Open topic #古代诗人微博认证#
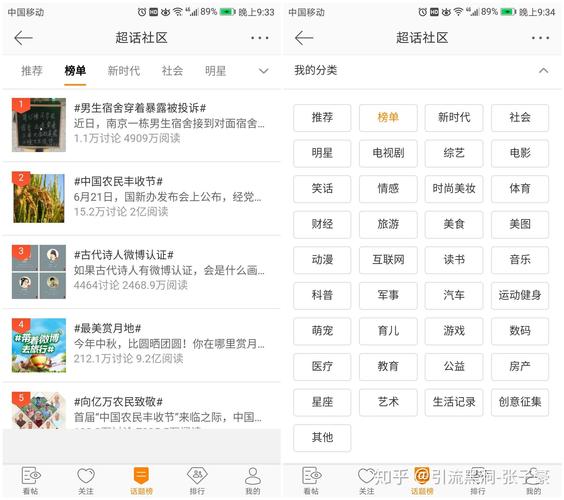 coord(124,255)
